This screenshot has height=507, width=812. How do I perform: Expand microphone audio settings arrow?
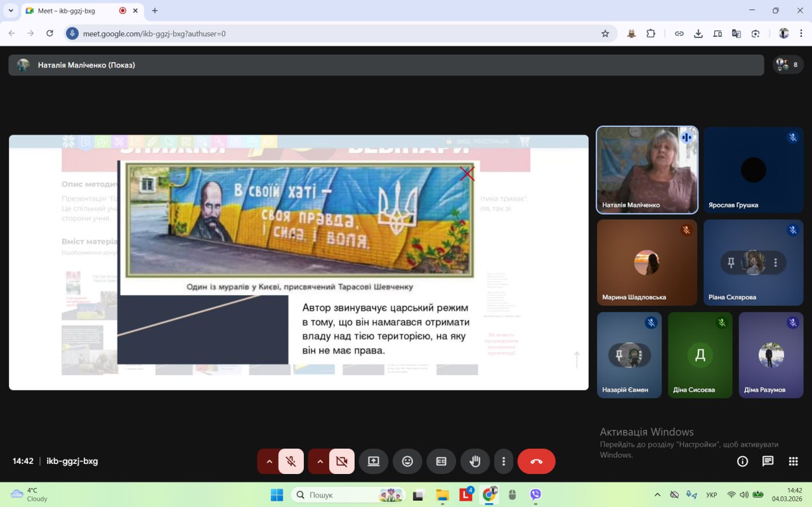pos(269,461)
